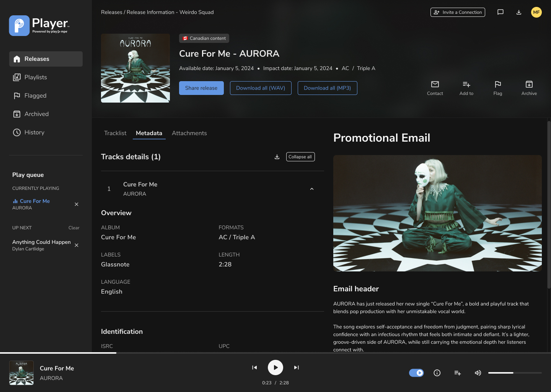The height and width of the screenshot is (392, 551).
Task: Download track details metadata icon
Action: 277,157
